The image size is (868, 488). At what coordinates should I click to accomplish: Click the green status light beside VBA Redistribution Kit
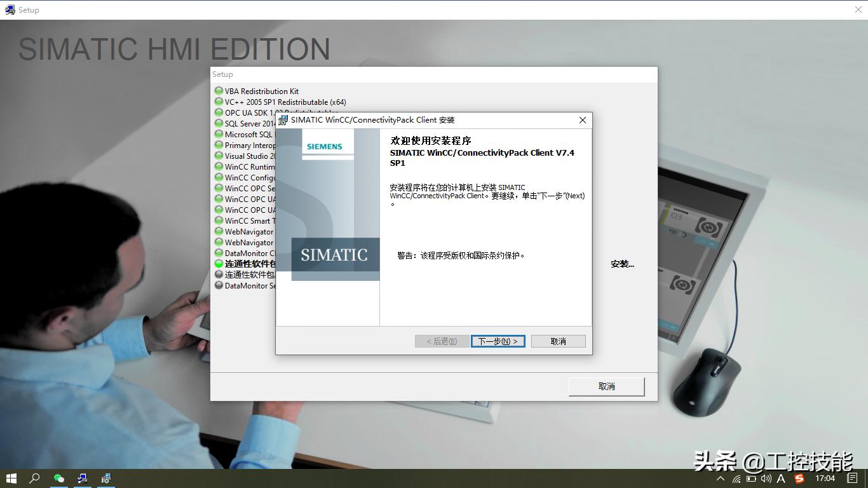pos(218,91)
